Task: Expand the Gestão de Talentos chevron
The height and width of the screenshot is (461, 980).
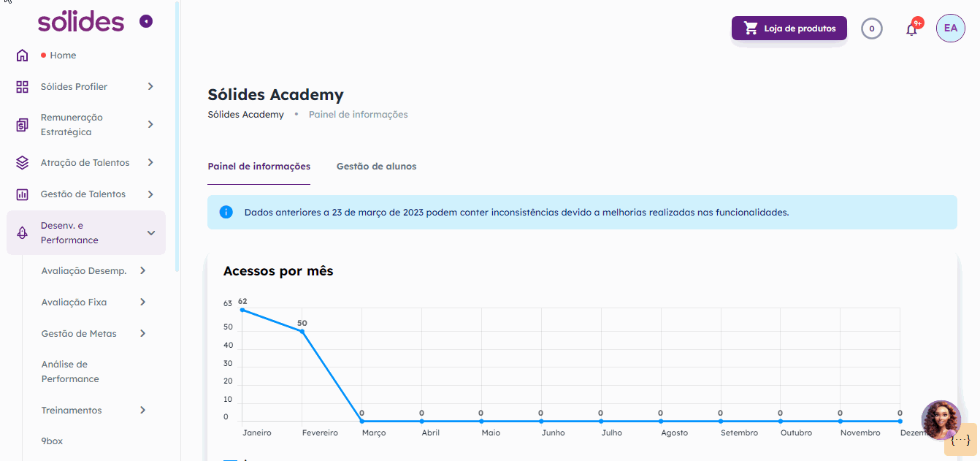Action: click(150, 194)
